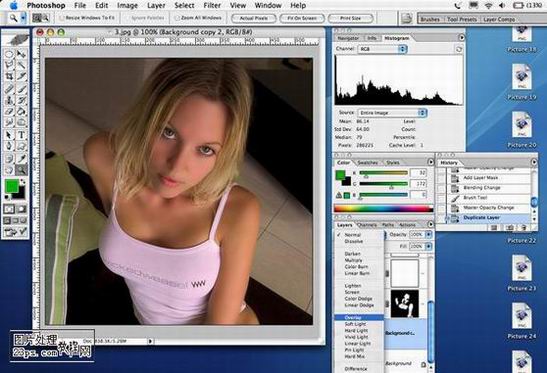The height and width of the screenshot is (373, 547).
Task: Toggle Resize Windows To Fit checkbox
Action: click(62, 18)
